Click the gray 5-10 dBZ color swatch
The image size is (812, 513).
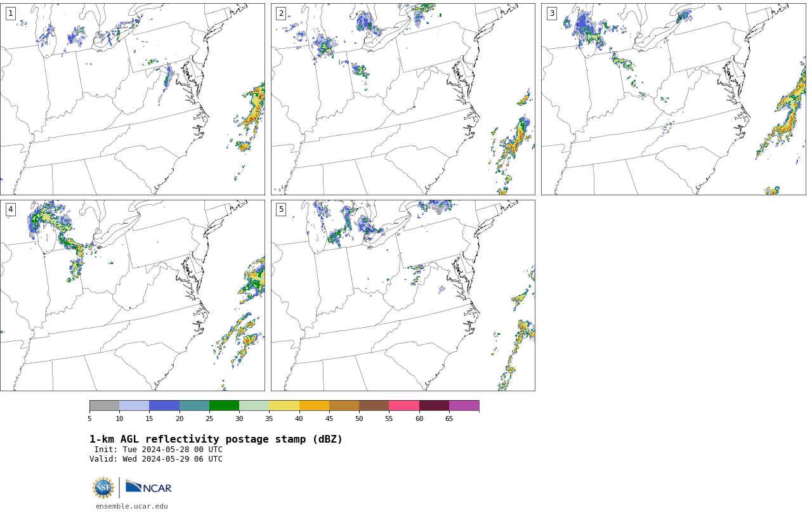coord(104,406)
